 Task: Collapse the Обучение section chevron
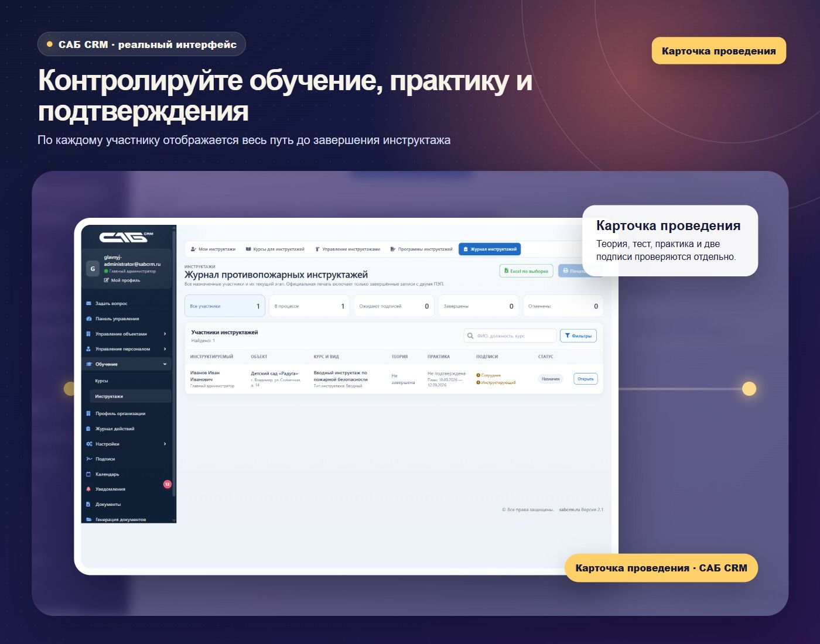pyautogui.click(x=165, y=364)
